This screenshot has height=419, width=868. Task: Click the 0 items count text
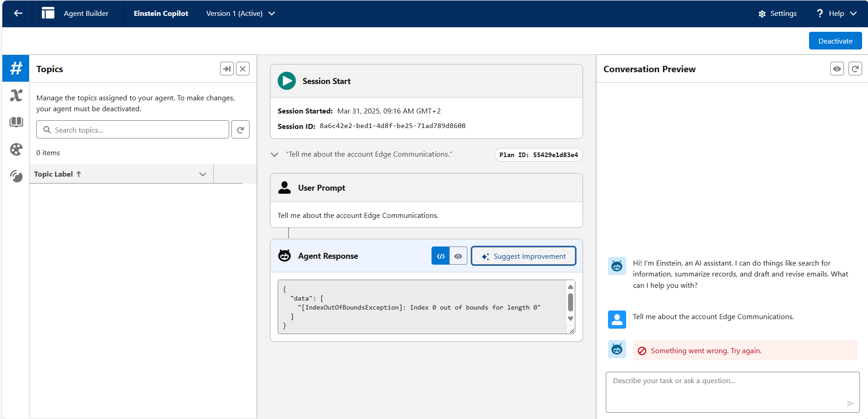[48, 153]
